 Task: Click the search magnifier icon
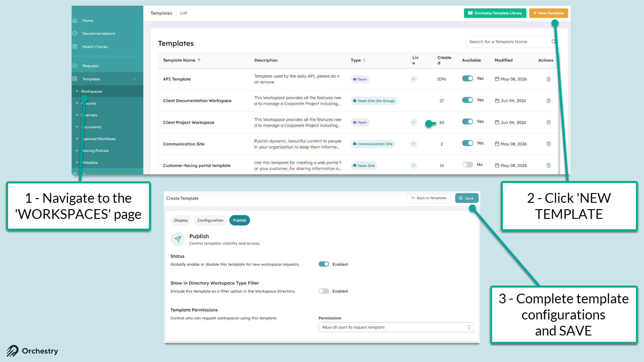coord(553,42)
